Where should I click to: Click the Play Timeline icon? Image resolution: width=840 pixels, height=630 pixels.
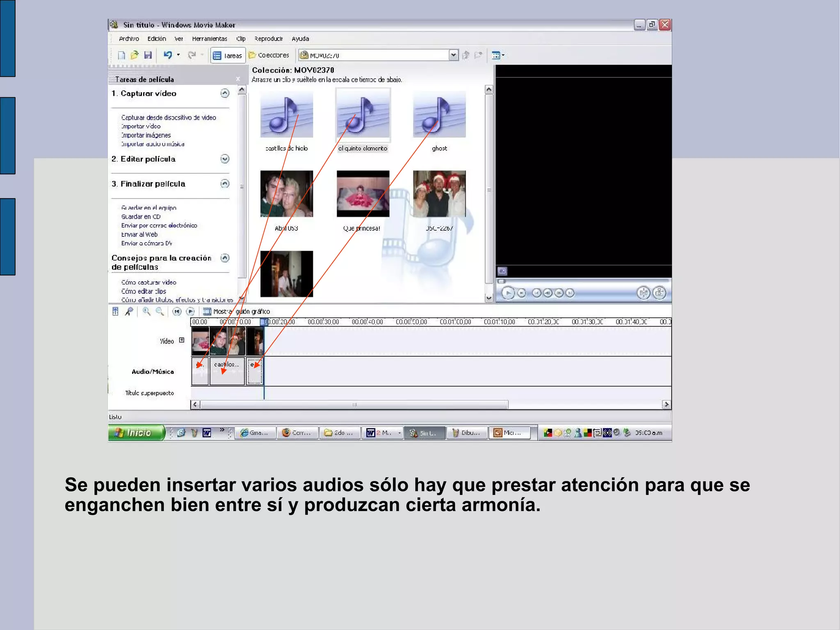[190, 312]
